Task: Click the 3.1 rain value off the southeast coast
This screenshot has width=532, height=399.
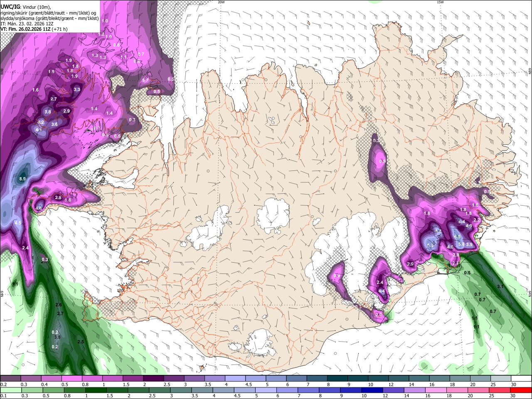Action: click(500, 286)
